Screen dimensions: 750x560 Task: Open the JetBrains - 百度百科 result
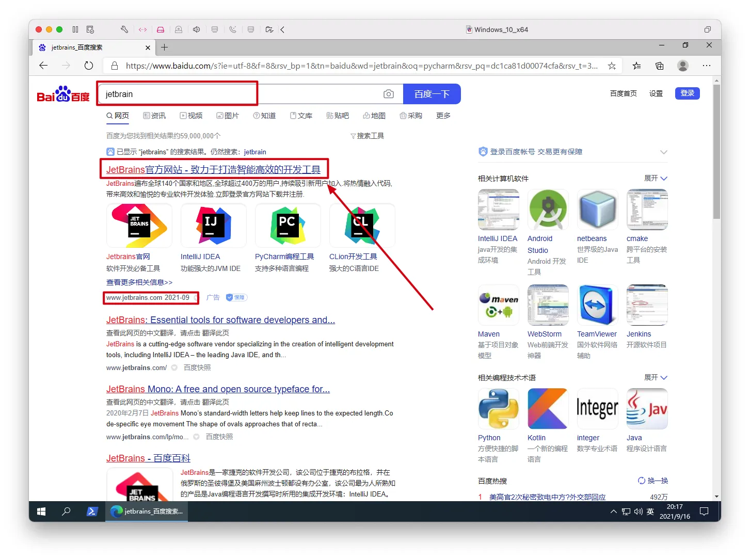[x=148, y=458]
